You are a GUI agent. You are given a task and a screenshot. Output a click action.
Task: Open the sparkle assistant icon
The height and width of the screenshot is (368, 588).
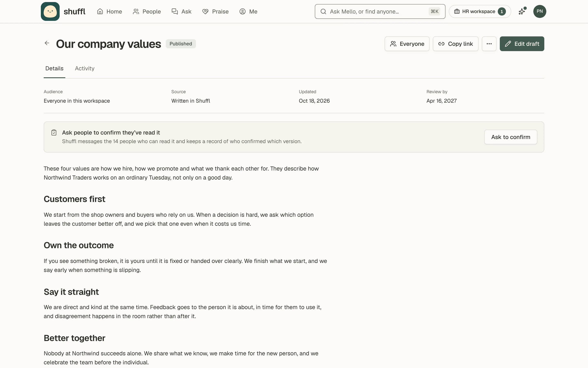tap(522, 11)
